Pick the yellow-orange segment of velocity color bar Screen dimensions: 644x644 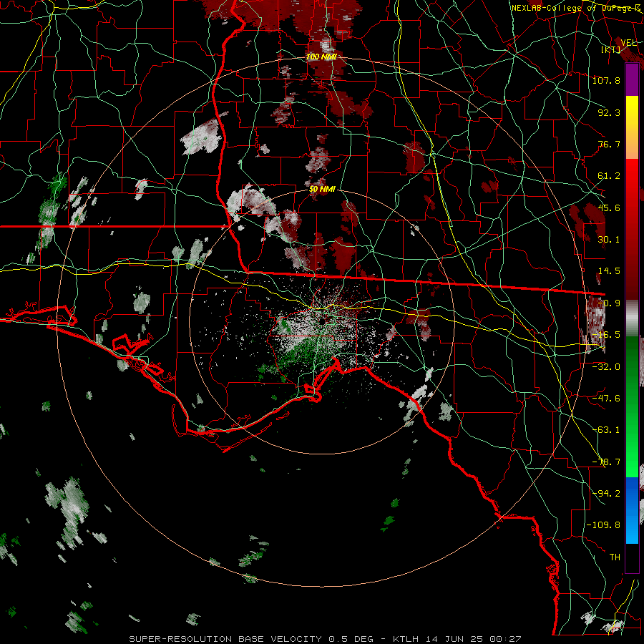point(632,127)
